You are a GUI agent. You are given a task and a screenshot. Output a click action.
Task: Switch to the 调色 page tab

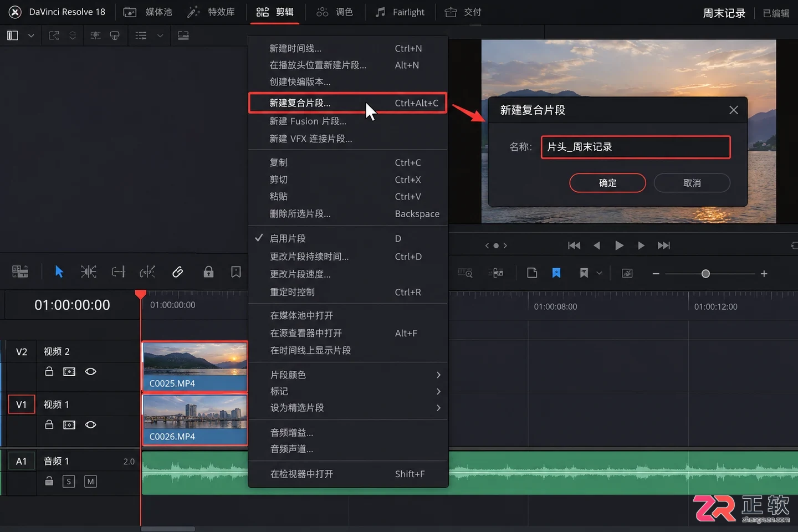(334, 12)
